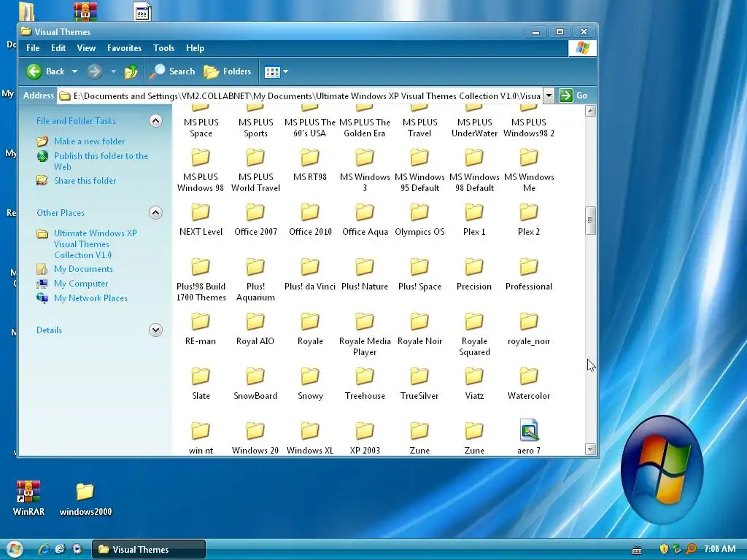Click Make a new folder
Image resolution: width=747 pixels, height=560 pixels.
pos(89,141)
